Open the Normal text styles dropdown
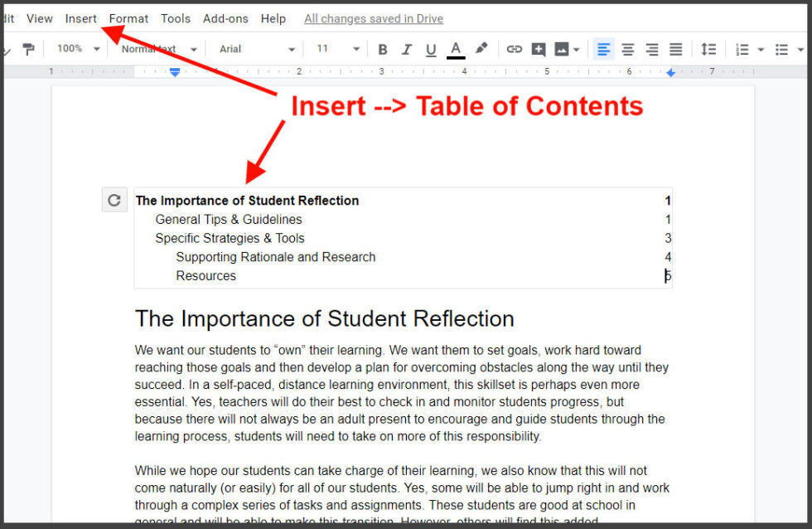The width and height of the screenshot is (812, 529). [157, 49]
